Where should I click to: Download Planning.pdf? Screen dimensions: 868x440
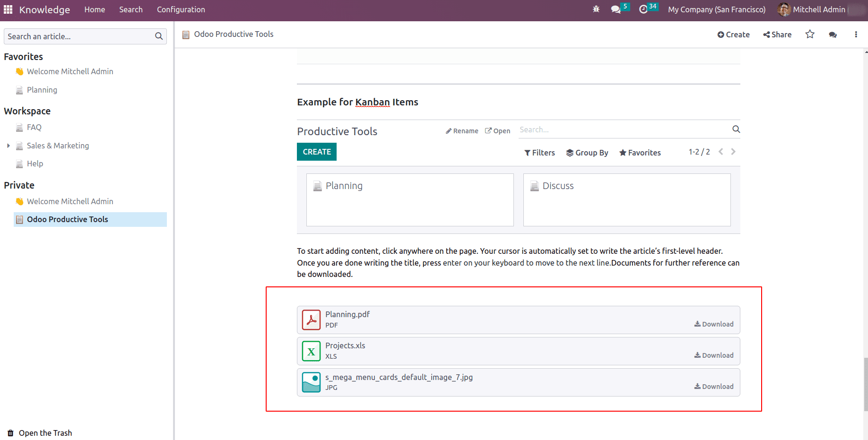click(x=714, y=324)
